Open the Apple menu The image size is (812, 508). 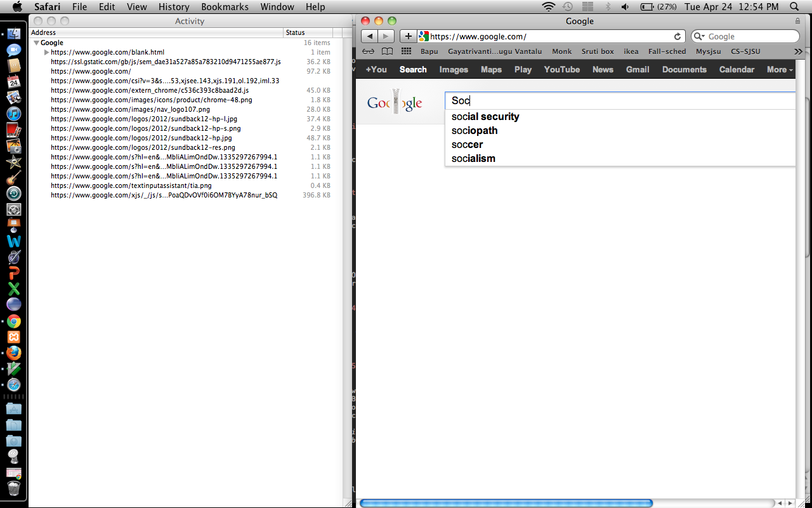(17, 6)
